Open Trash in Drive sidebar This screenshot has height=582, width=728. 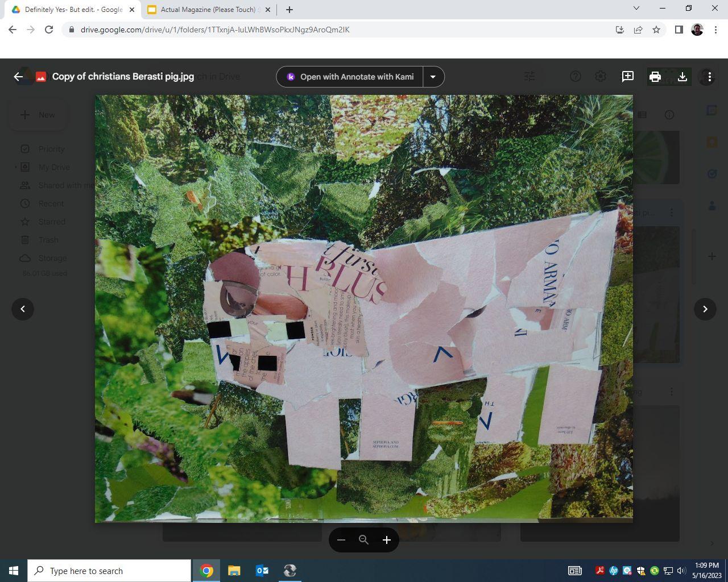48,240
